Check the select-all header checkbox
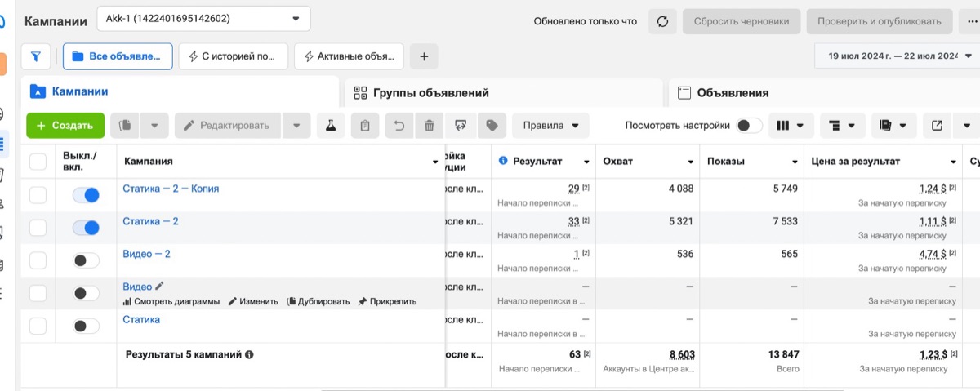The height and width of the screenshot is (391, 980). (38, 161)
